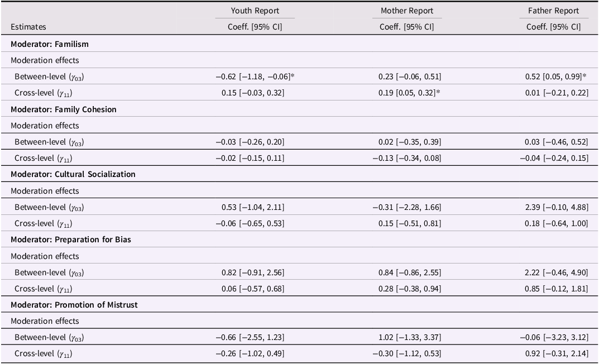This screenshot has height=364, width=599.
Task: Click the cell reading −0.13 [−0.34, 0.08]
Action: click(x=407, y=158)
